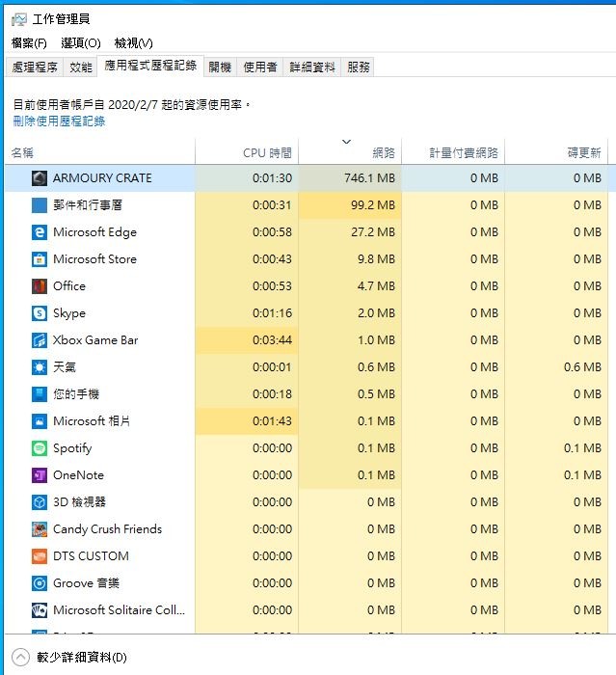Click the 0:03:44 CPU time value
The width and height of the screenshot is (616, 675).
[272, 340]
